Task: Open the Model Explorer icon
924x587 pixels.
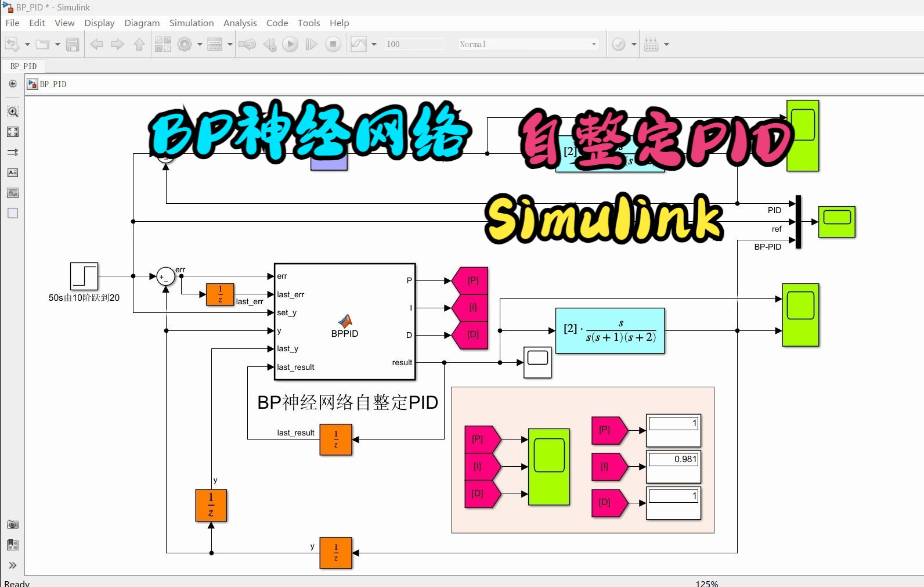Action: click(x=215, y=44)
